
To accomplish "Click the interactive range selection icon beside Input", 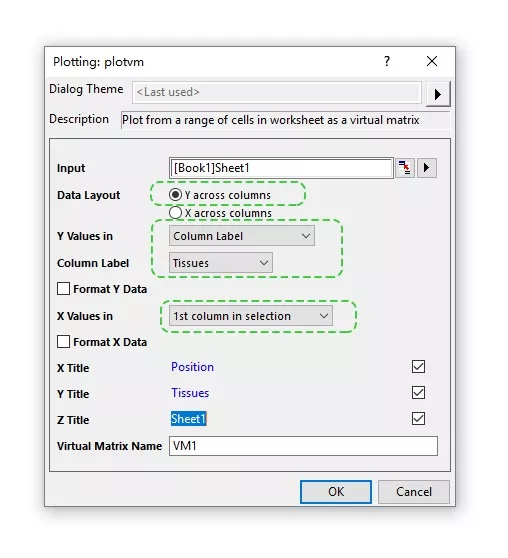I will (x=404, y=168).
